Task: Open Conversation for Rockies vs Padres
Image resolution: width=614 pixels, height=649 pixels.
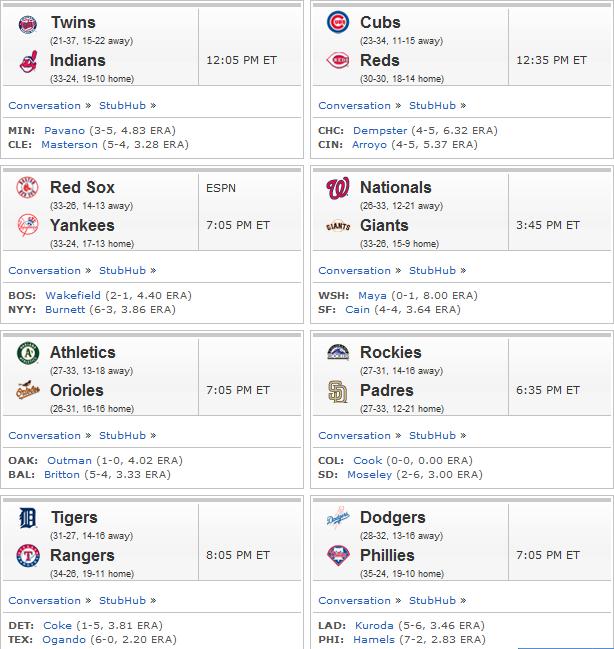Action: tap(354, 435)
